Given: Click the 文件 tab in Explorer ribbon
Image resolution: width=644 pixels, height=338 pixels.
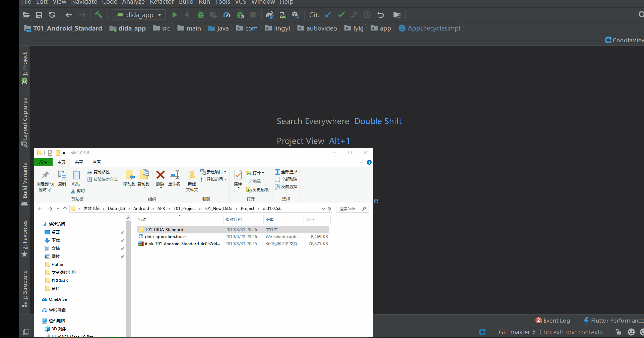Looking at the screenshot, I should (43, 162).
